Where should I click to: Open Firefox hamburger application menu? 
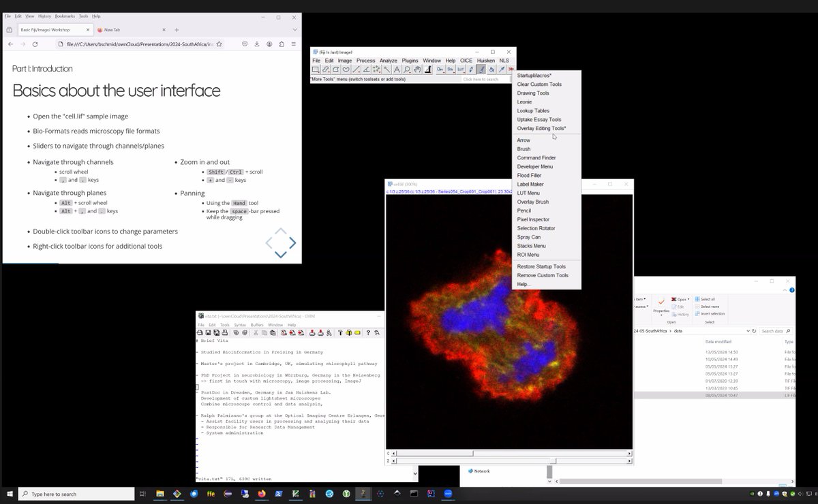[294, 44]
